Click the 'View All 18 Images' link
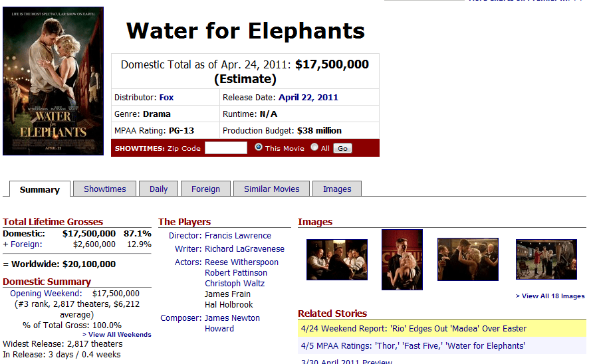Image resolution: width=595 pixels, height=364 pixels. 550,296
